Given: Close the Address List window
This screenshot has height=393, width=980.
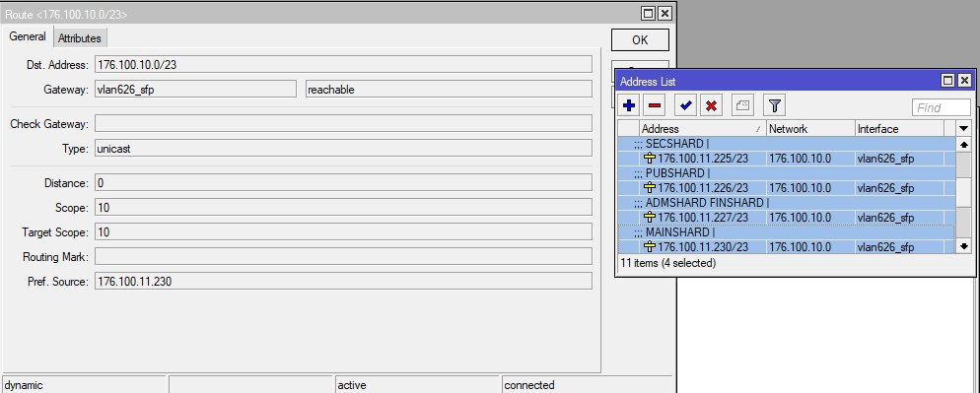Looking at the screenshot, I should point(964,81).
